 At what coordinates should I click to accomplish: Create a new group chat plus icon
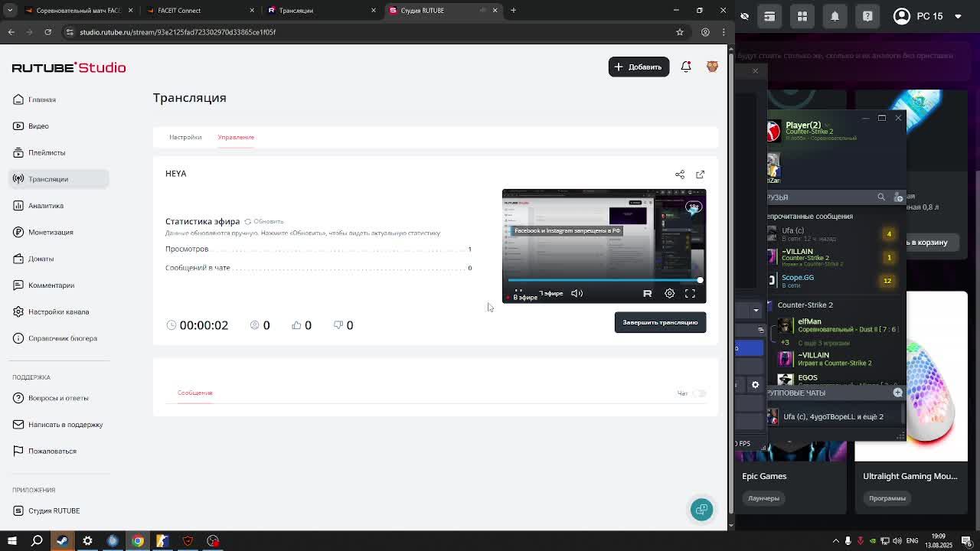[x=898, y=393]
